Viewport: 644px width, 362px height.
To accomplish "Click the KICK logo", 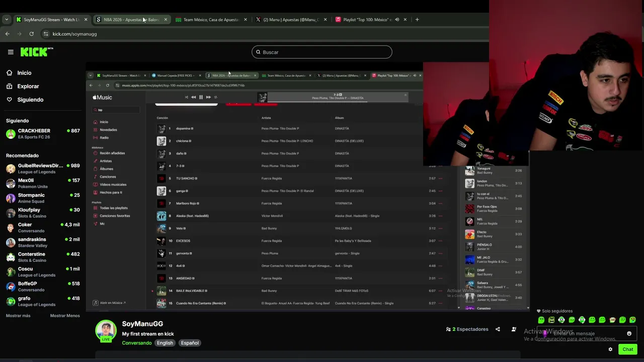I will pyautogui.click(x=37, y=52).
